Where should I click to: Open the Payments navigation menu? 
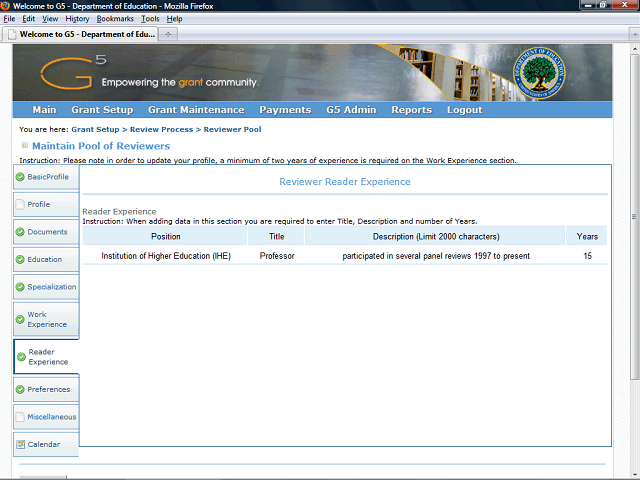click(x=285, y=110)
